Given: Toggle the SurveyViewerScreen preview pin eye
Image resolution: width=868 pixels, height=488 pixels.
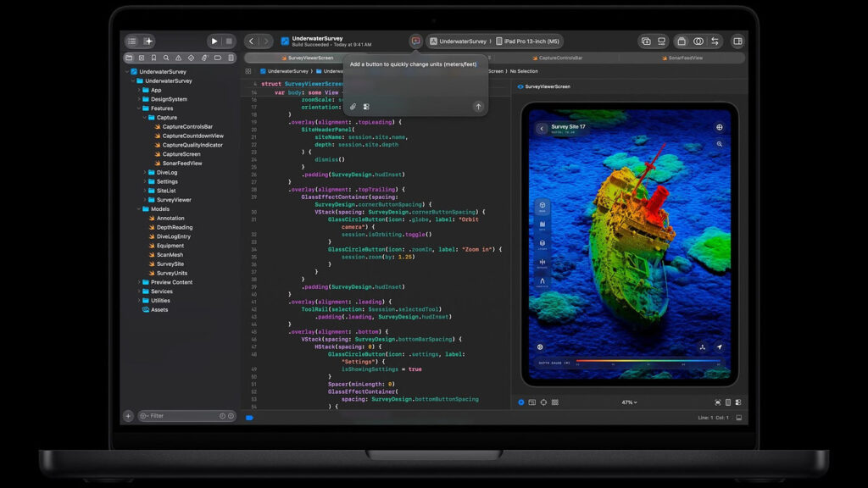Looking at the screenshot, I should [x=520, y=87].
